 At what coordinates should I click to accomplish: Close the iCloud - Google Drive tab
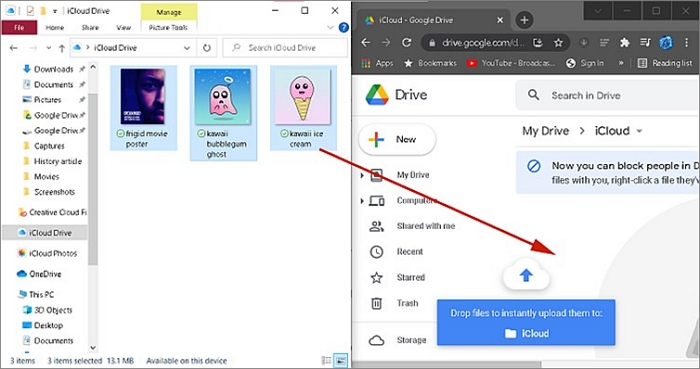[500, 20]
